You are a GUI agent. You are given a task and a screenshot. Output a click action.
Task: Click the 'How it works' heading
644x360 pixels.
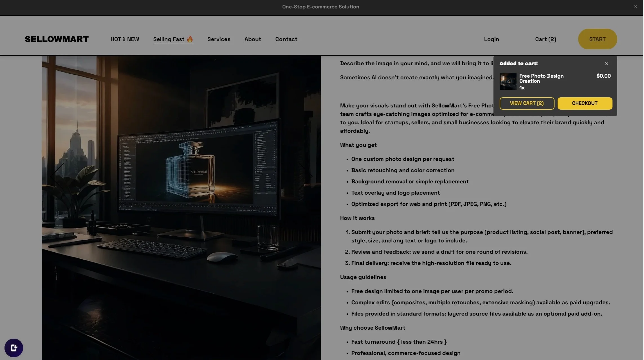(x=357, y=218)
